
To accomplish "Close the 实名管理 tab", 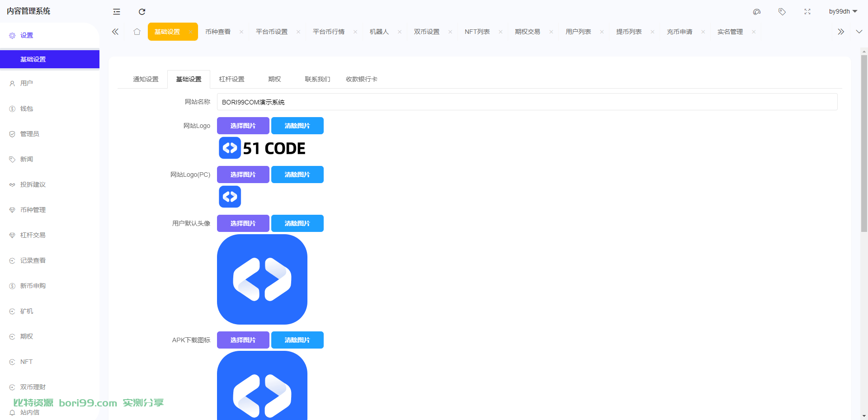I will pos(754,32).
